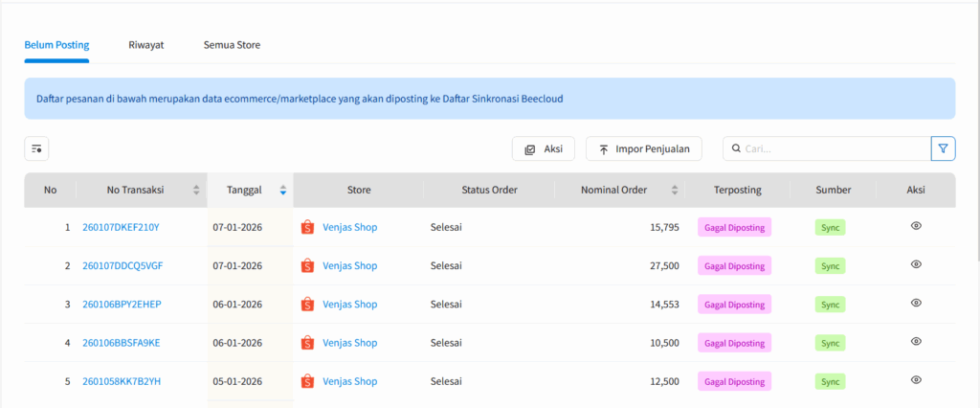Click the Shopee icon in row 260106BBSFA9KE

(307, 343)
